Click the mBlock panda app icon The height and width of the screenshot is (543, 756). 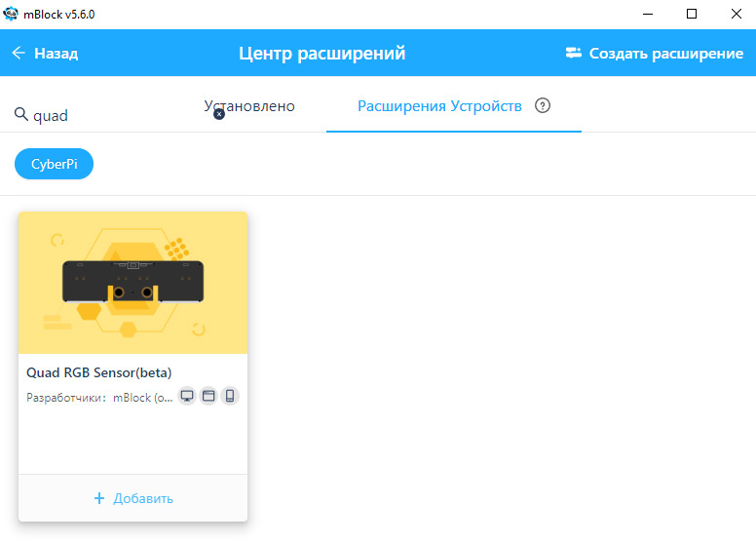[x=11, y=14]
